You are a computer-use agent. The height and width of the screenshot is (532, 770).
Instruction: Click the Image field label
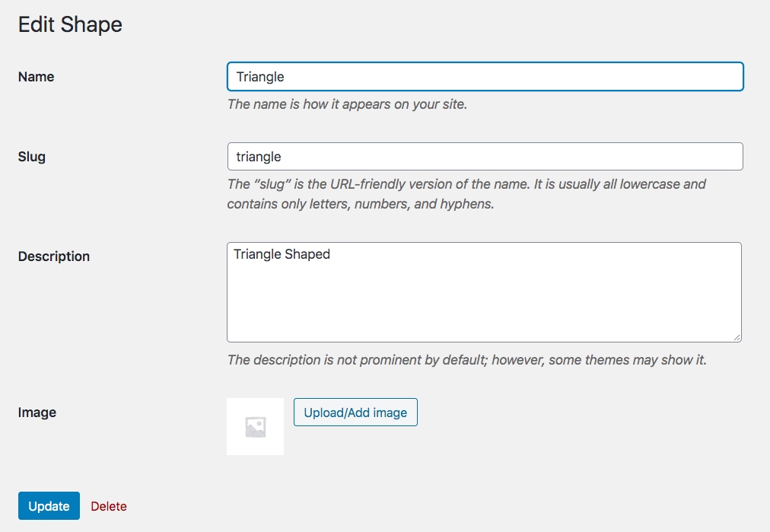tap(37, 413)
